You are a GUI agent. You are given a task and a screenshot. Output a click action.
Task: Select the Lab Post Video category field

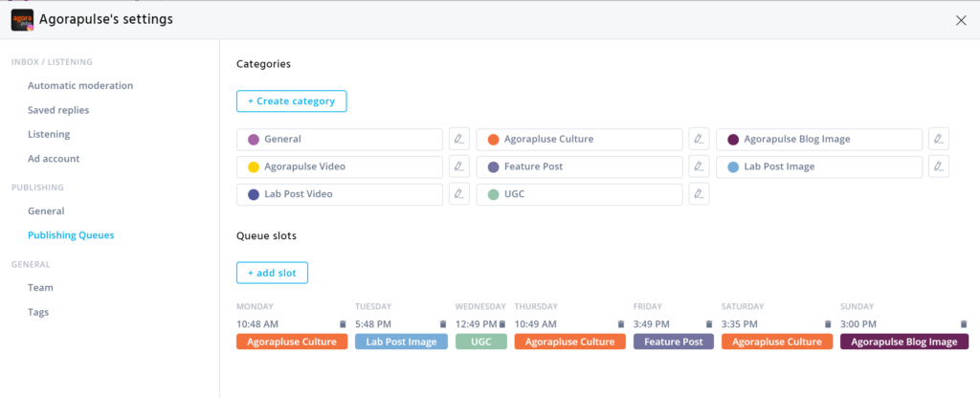point(340,194)
